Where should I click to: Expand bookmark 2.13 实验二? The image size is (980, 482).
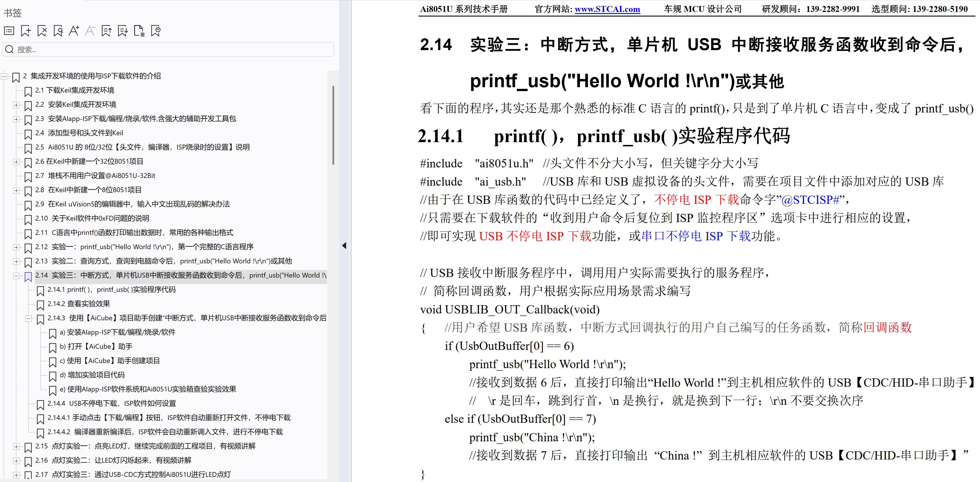coord(16,262)
